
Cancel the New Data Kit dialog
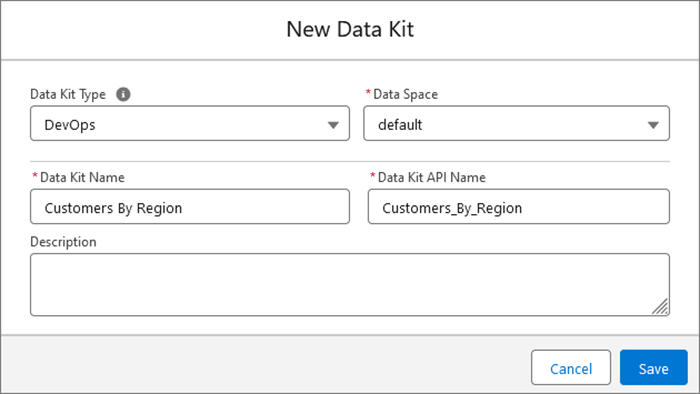[x=571, y=368]
